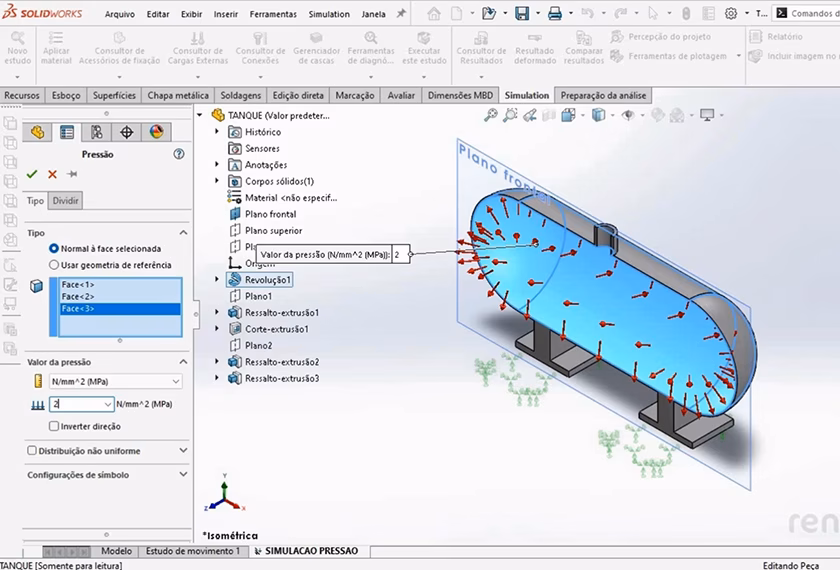This screenshot has width=840, height=570.
Task: Open the Pressão help question mark
Action: click(x=179, y=154)
